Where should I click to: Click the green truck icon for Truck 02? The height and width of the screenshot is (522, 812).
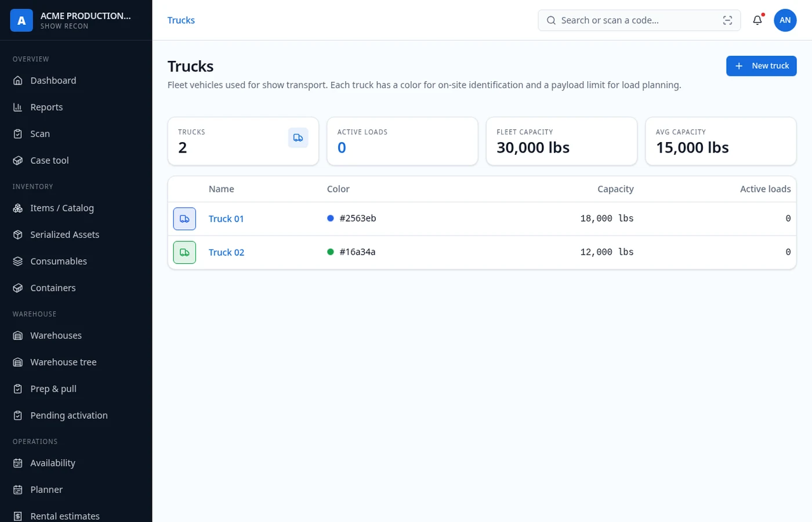(184, 252)
